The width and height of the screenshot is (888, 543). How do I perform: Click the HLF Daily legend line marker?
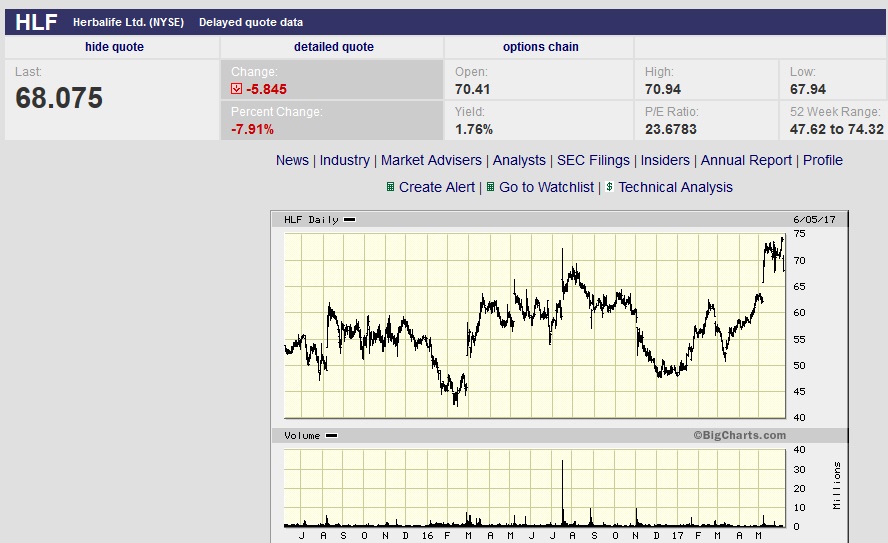click(x=349, y=220)
